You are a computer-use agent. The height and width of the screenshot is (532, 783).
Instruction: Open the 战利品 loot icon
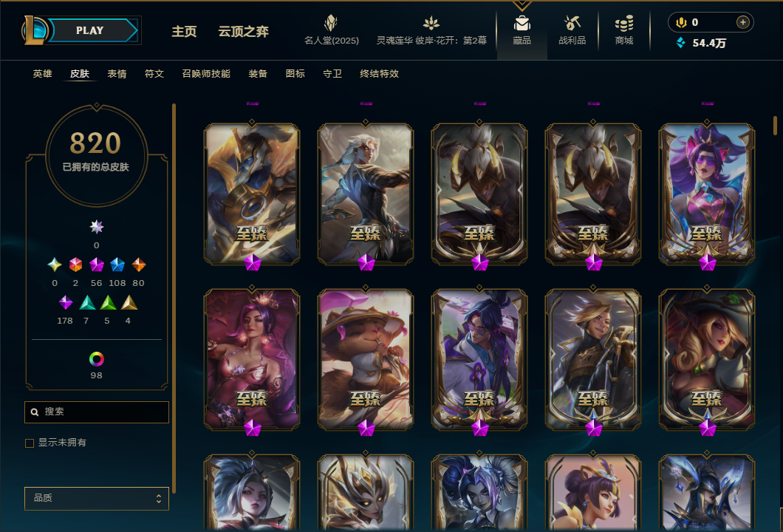coord(572,24)
